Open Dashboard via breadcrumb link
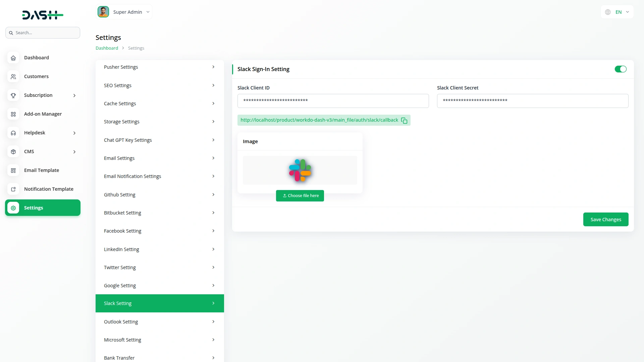 [x=106, y=48]
